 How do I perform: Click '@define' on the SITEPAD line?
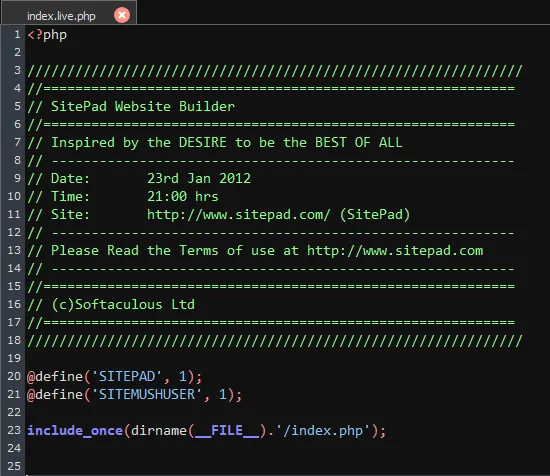click(55, 376)
